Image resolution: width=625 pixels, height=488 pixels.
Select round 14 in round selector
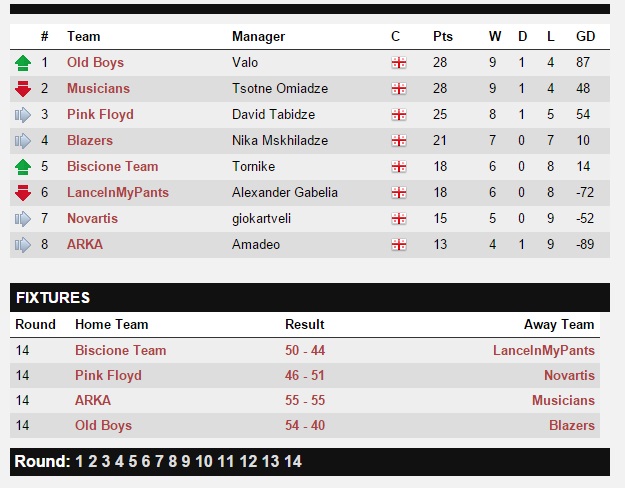pos(293,462)
